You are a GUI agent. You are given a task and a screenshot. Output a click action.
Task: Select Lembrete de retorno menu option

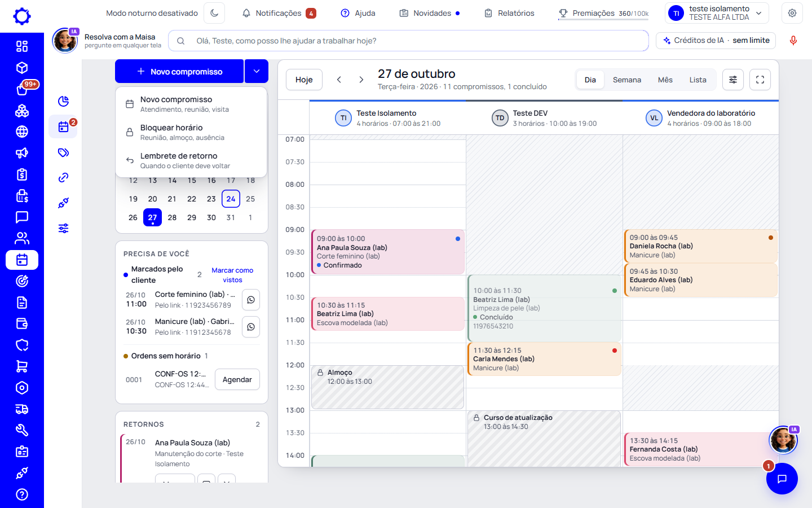pyautogui.click(x=191, y=160)
